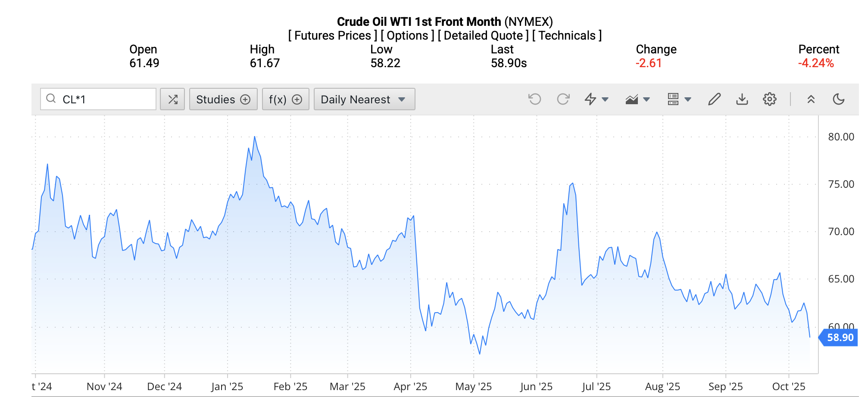Download the chart using the download icon
This screenshot has height=397, width=868.
tap(742, 99)
